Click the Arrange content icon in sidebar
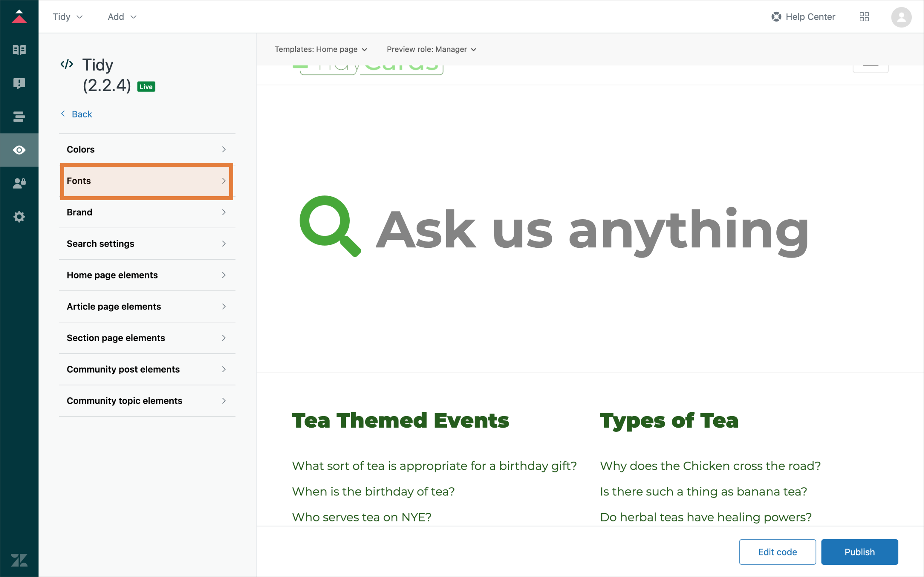This screenshot has height=577, width=924. (19, 116)
